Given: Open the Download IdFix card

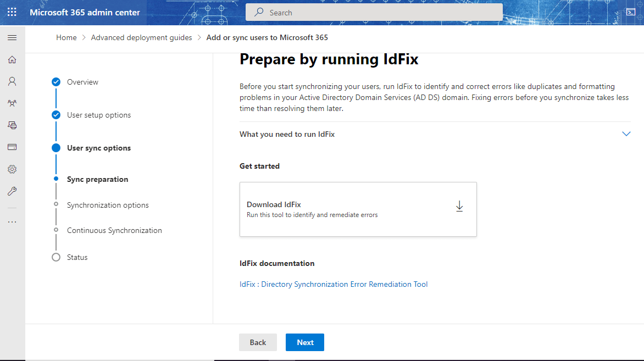Looking at the screenshot, I should coord(358,209).
